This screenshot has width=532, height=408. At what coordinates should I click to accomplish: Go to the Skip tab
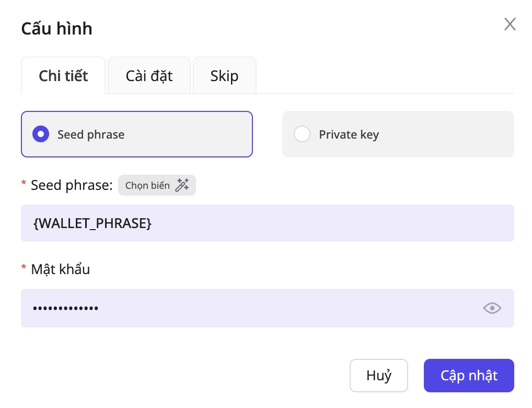(224, 76)
